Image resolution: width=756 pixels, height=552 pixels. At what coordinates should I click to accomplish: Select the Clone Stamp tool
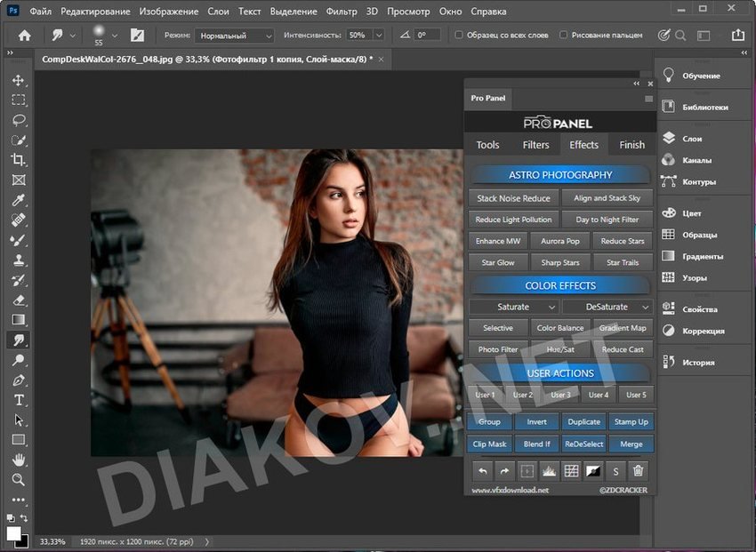[19, 260]
